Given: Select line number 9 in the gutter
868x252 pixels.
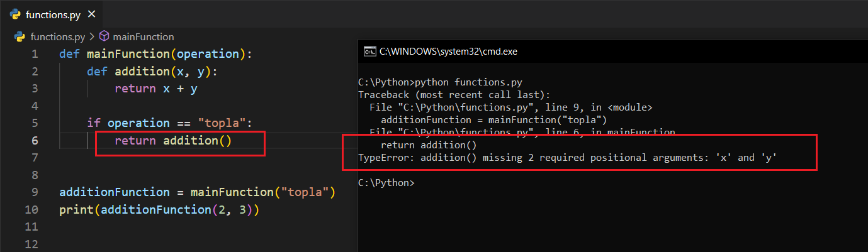Looking at the screenshot, I should tap(35, 192).
